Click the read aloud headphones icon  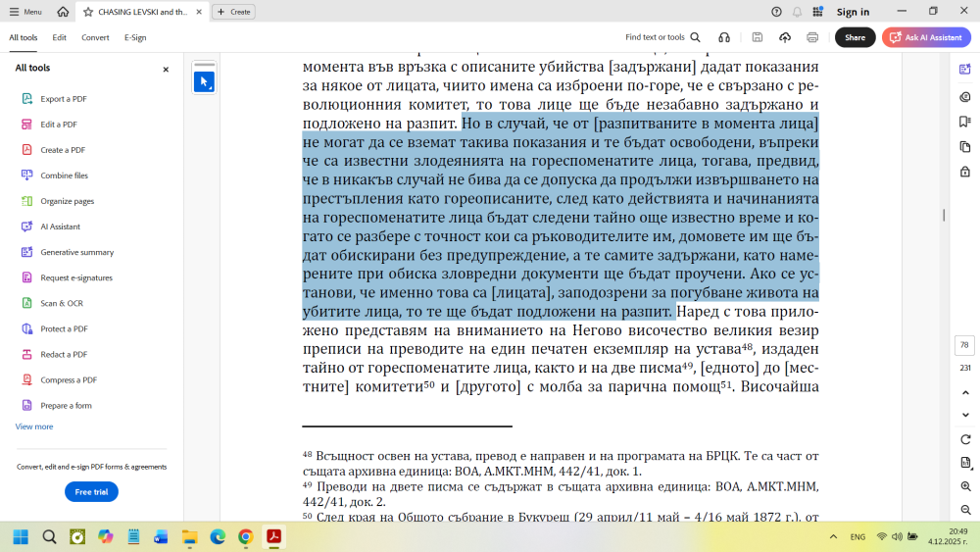pyautogui.click(x=723, y=37)
